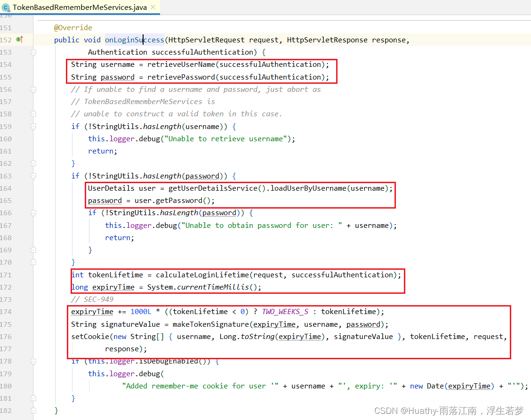Click the setCookie method call
Image resolution: width=531 pixels, height=420 pixels.
90,337
